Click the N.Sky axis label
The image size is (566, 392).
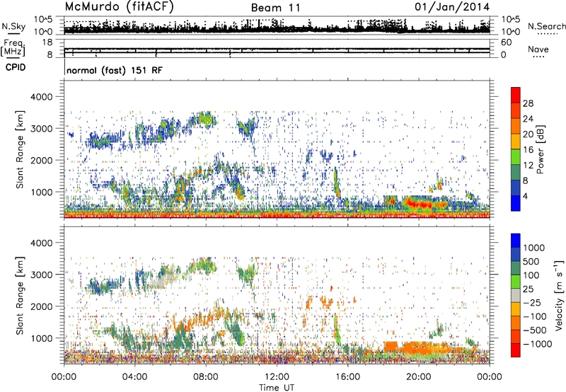tap(13, 26)
